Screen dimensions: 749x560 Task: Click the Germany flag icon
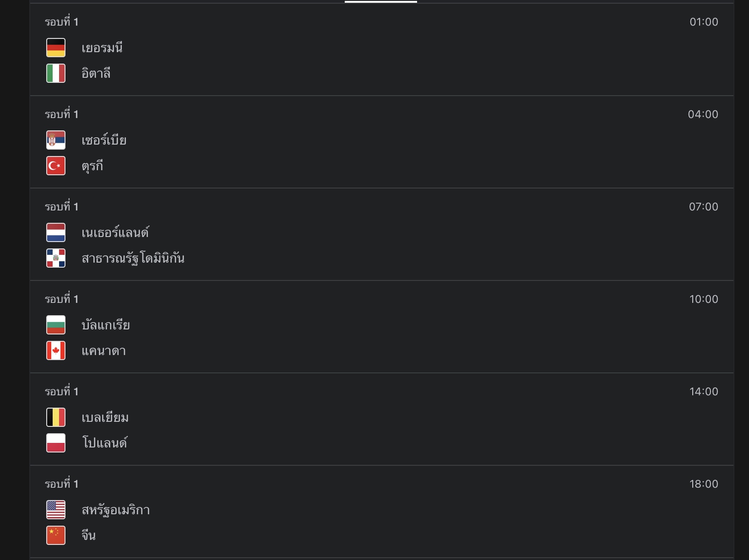pos(56,48)
